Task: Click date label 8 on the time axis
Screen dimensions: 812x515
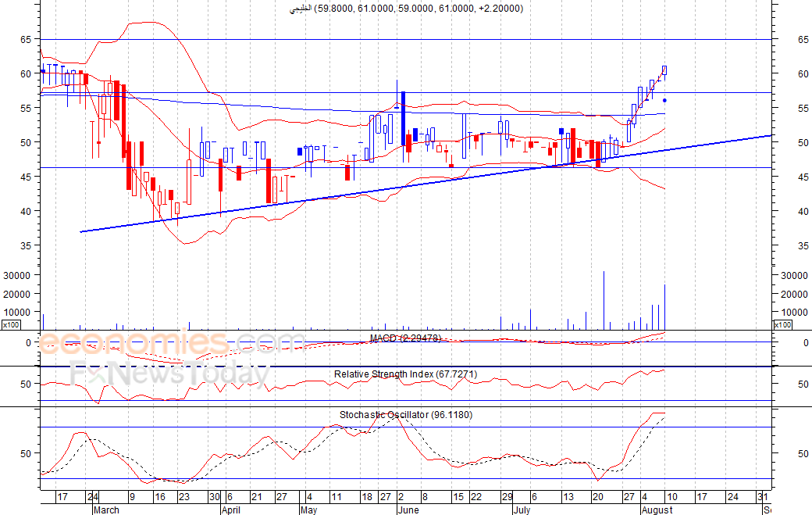Action: [x=426, y=497]
